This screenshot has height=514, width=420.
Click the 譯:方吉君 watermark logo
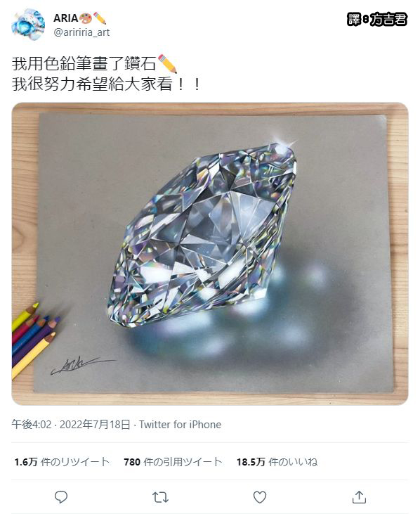(x=377, y=20)
